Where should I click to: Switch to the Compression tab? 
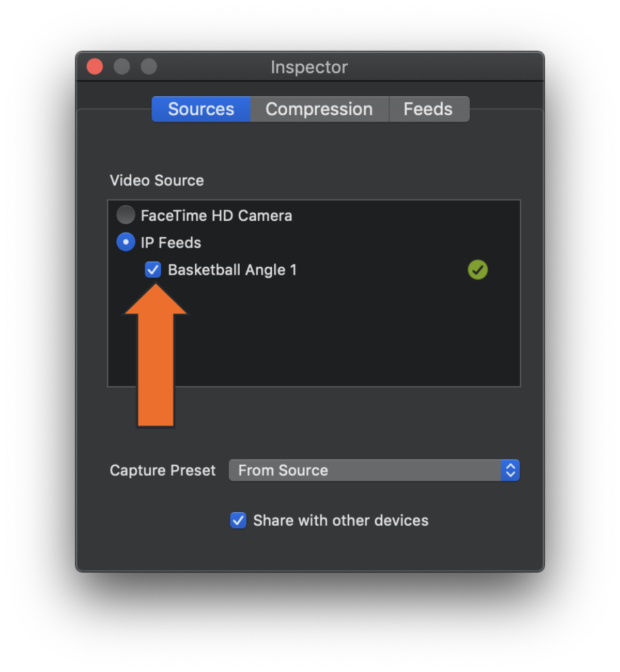tap(319, 109)
